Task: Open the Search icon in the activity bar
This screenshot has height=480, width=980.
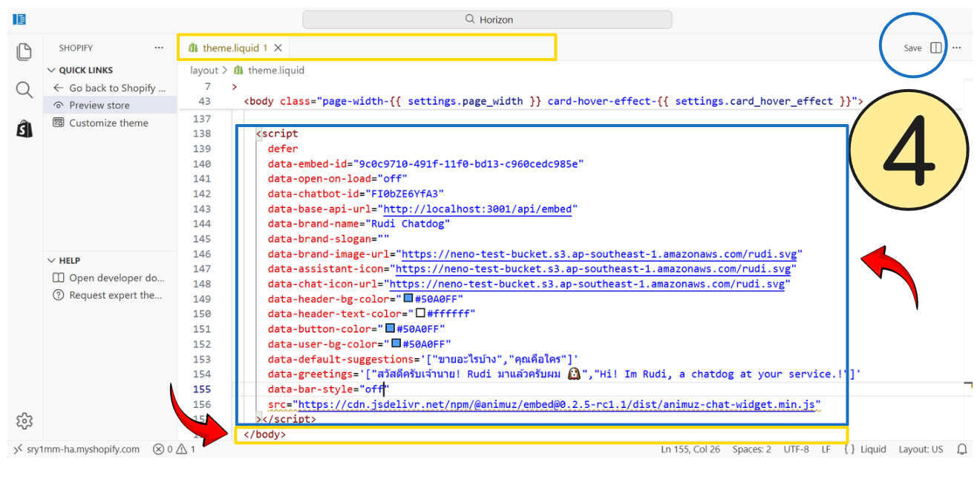Action: click(x=24, y=90)
